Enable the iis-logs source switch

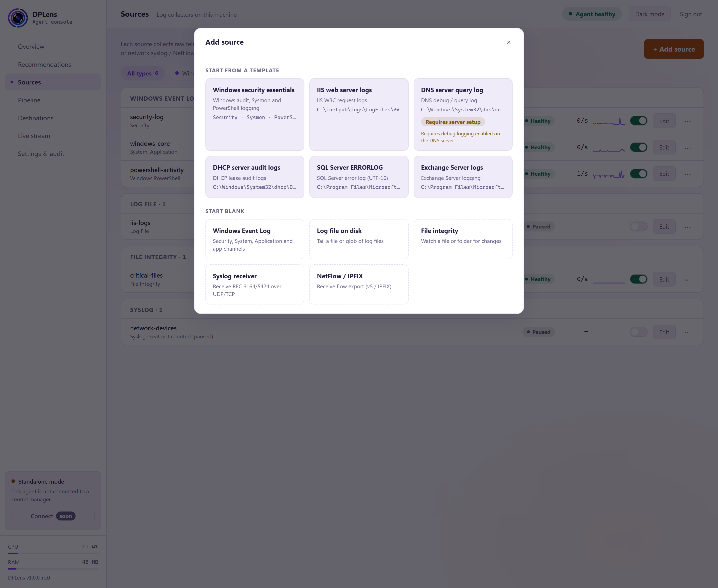(x=638, y=226)
